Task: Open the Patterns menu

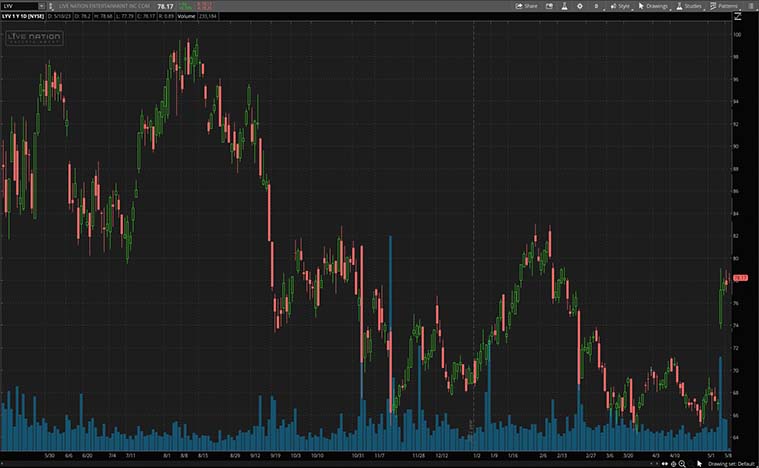Action: coord(724,6)
